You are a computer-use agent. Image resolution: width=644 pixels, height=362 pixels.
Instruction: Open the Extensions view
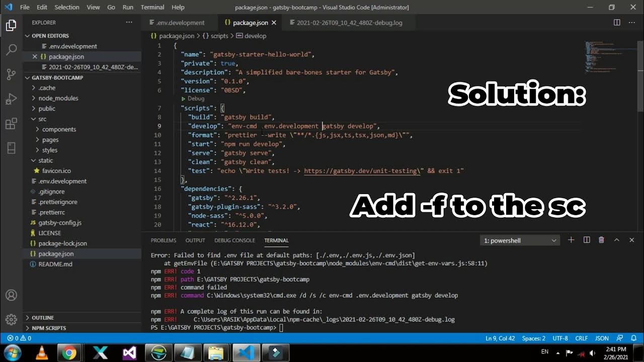click(x=11, y=124)
